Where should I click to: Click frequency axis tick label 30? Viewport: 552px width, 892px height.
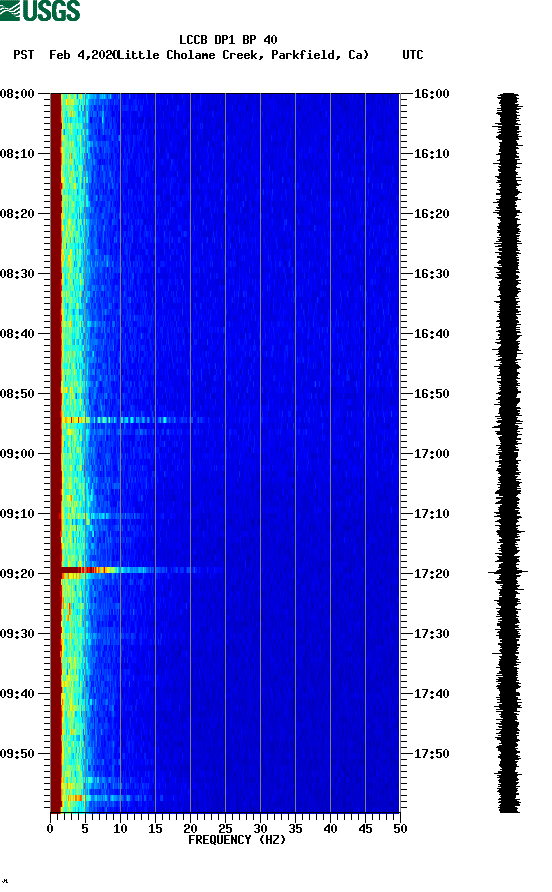(260, 829)
